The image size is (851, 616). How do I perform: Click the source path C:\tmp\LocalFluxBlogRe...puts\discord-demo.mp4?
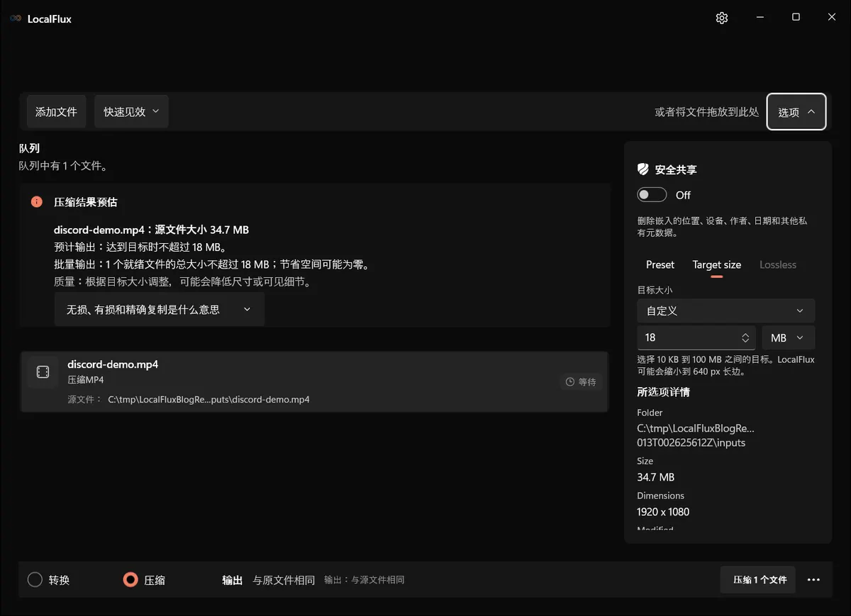[x=208, y=399]
